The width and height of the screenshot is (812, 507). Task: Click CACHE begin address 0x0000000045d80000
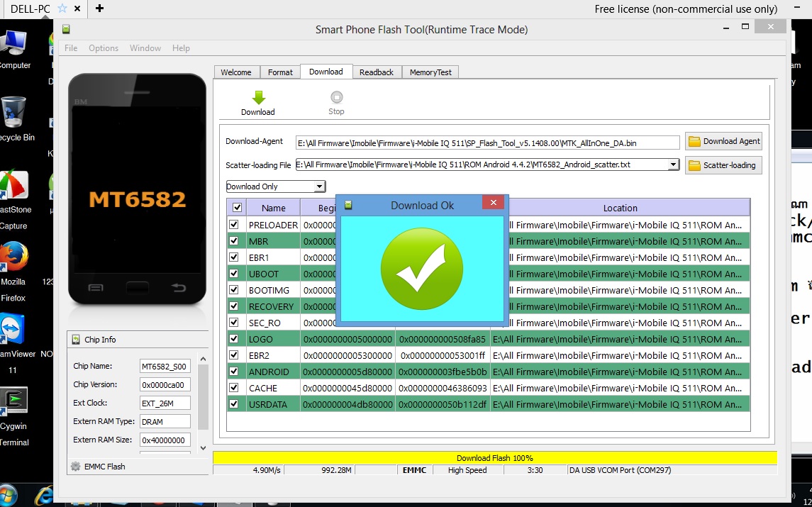(x=347, y=388)
